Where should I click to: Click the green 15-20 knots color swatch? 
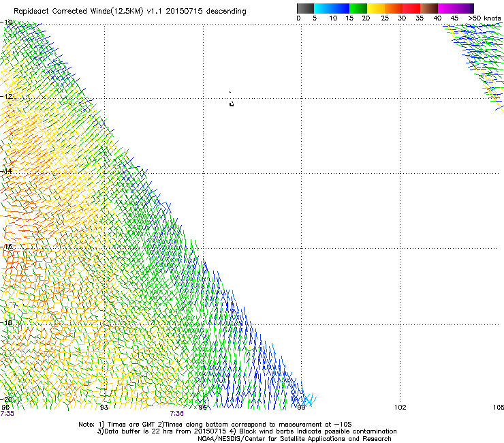click(x=358, y=8)
